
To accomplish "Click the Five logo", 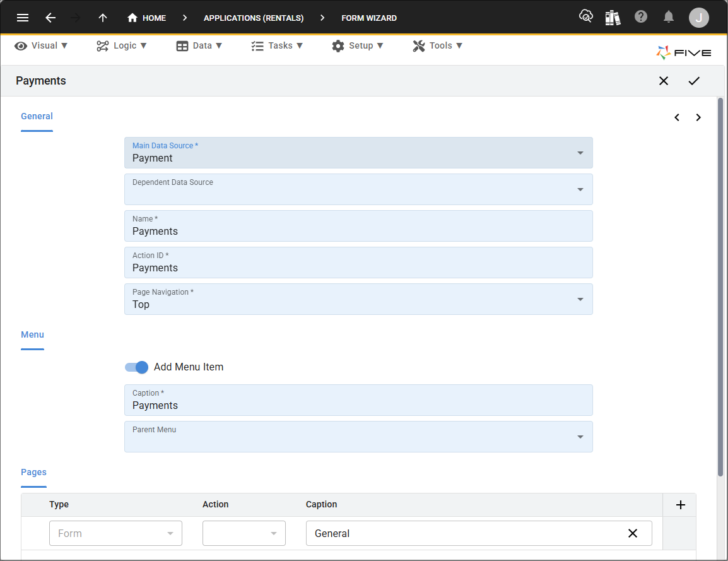I will pos(683,52).
